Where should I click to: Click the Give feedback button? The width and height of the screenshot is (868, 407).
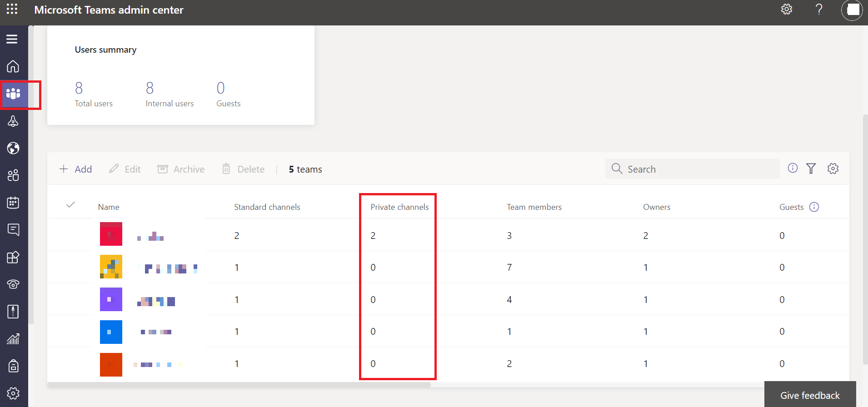(810, 395)
